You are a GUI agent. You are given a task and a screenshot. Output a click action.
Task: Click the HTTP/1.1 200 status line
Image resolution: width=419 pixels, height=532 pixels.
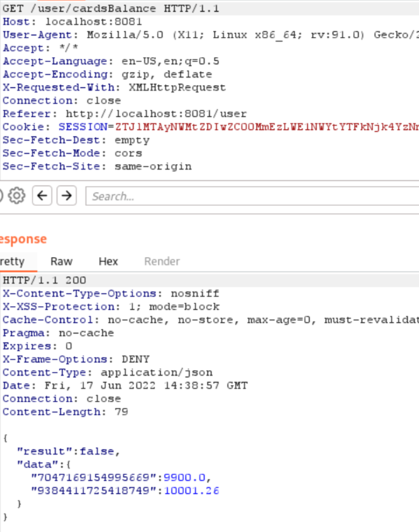click(44, 280)
